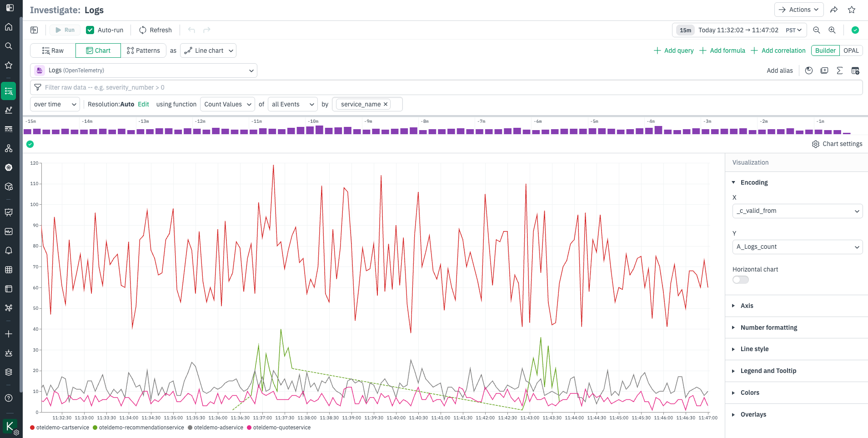Open the Help question mark icon

pyautogui.click(x=9, y=398)
